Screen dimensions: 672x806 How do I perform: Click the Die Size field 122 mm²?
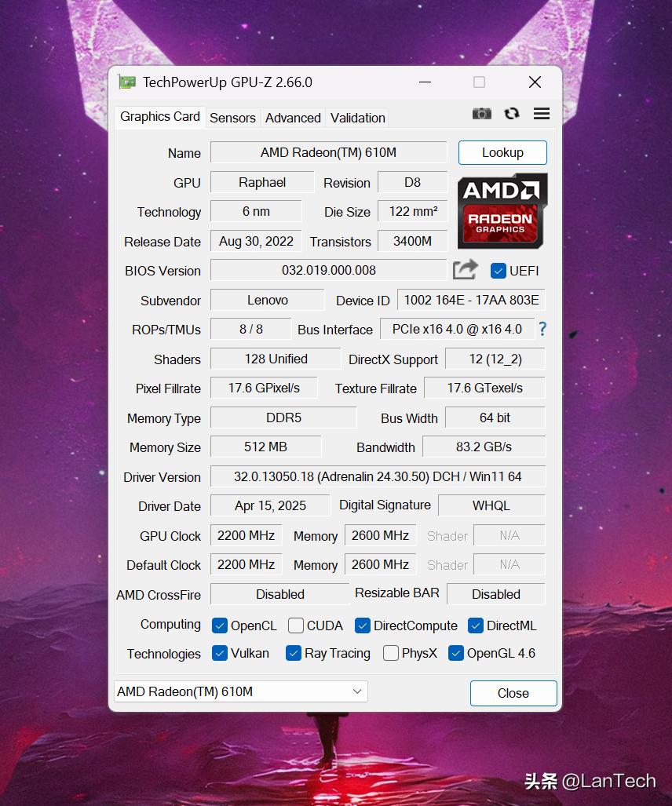tap(412, 212)
